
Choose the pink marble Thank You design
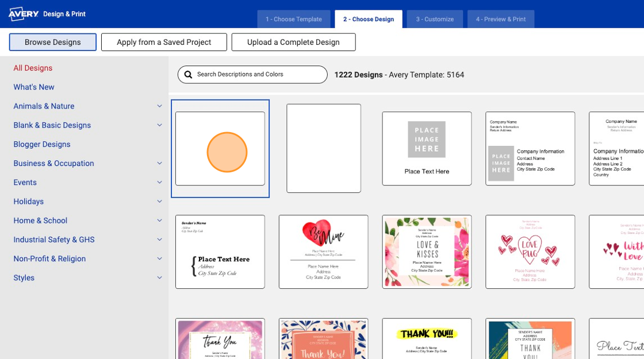[x=220, y=338]
